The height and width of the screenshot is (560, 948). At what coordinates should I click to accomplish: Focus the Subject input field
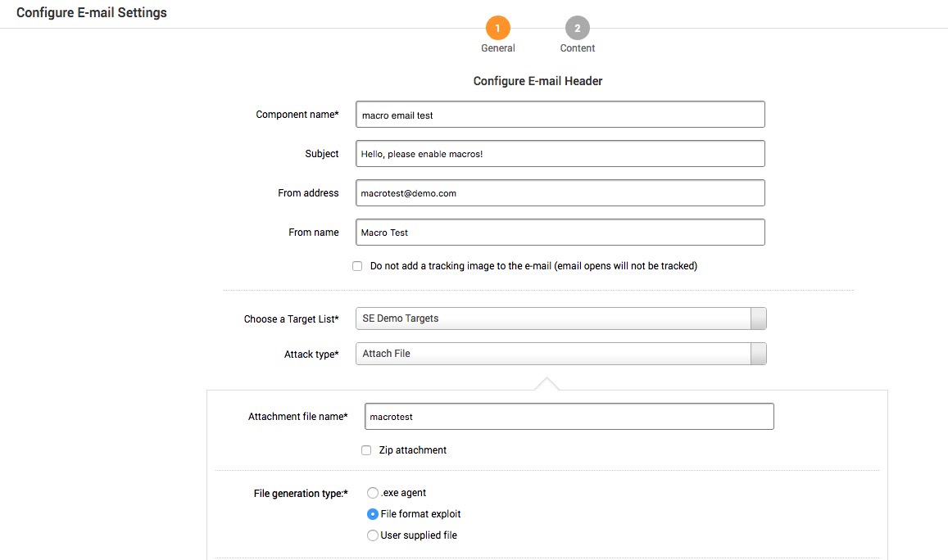click(560, 154)
